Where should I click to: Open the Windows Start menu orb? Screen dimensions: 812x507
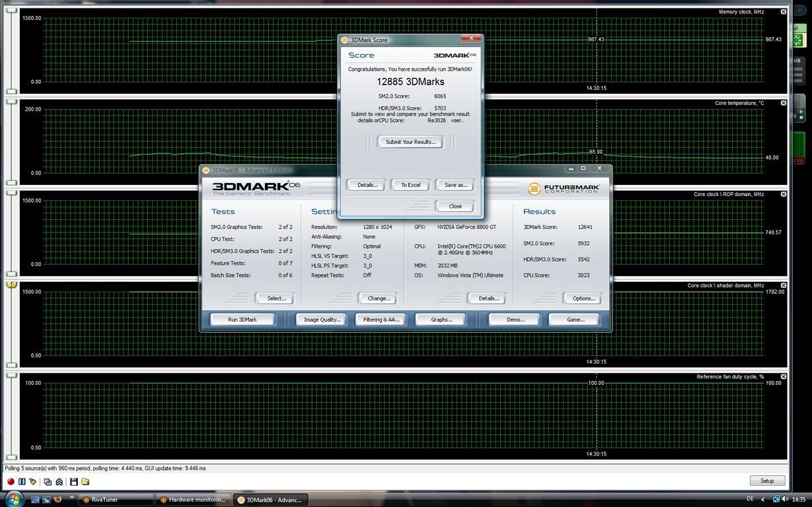pyautogui.click(x=14, y=498)
